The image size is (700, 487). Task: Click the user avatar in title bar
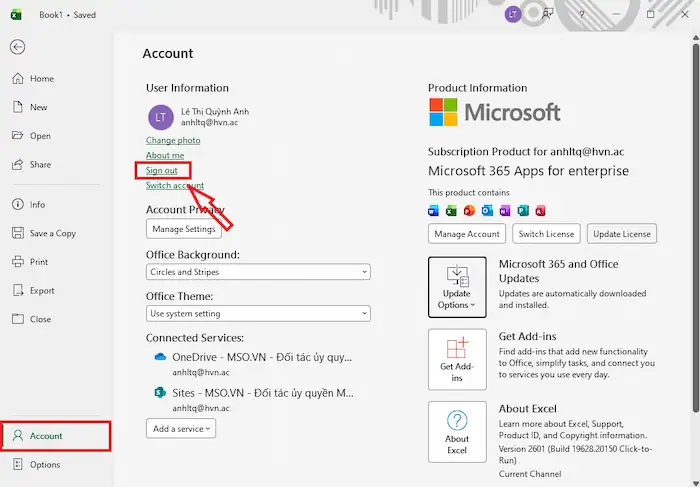tap(513, 14)
